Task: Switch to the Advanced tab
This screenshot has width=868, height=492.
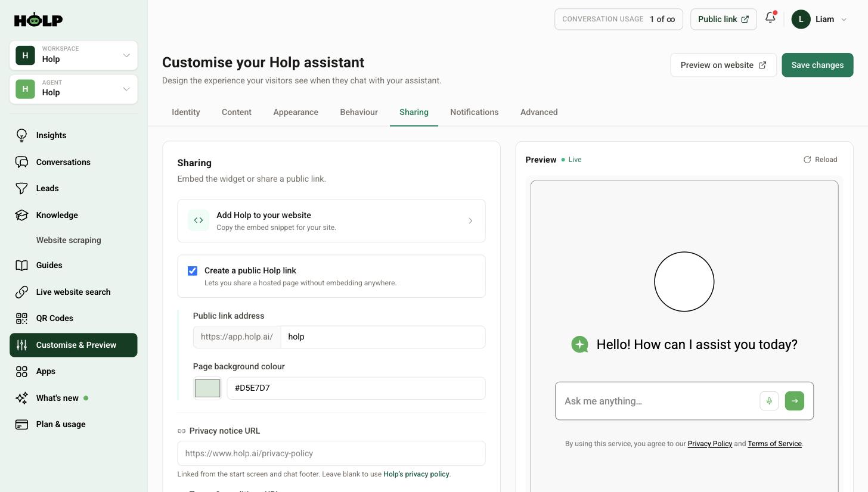Action: (539, 112)
